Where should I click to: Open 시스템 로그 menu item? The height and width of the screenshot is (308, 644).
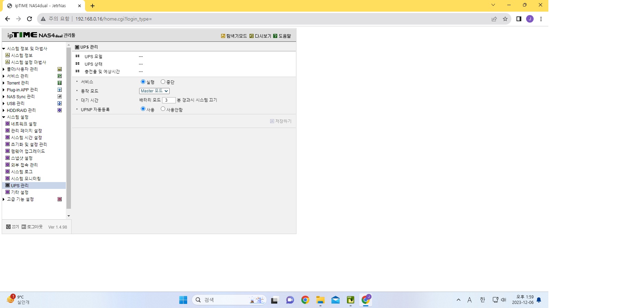(x=22, y=172)
